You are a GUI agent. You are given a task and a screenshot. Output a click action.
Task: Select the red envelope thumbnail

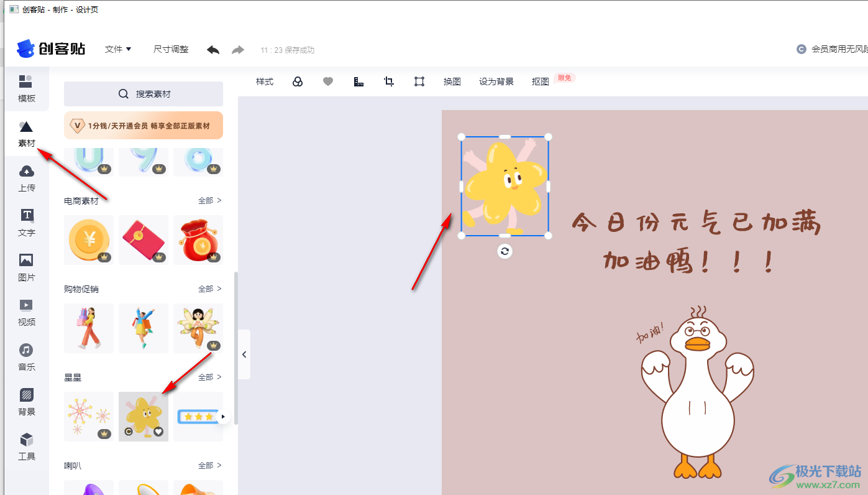144,240
